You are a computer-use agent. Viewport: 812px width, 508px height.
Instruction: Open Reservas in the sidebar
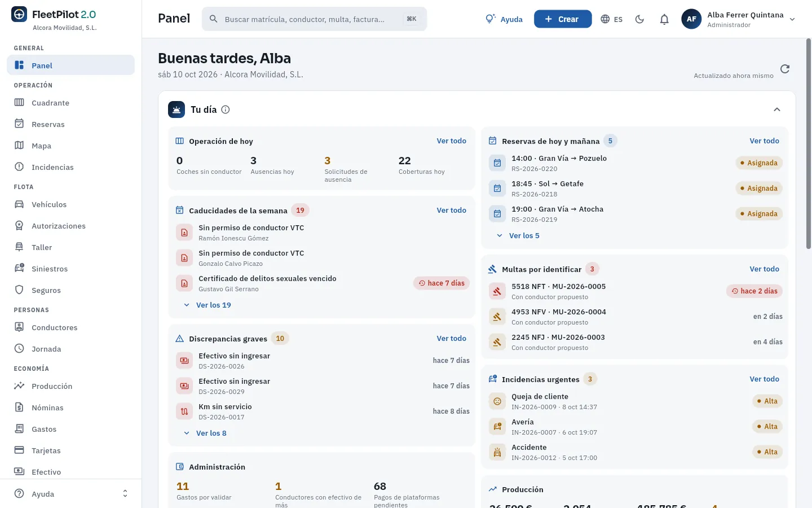70,124
